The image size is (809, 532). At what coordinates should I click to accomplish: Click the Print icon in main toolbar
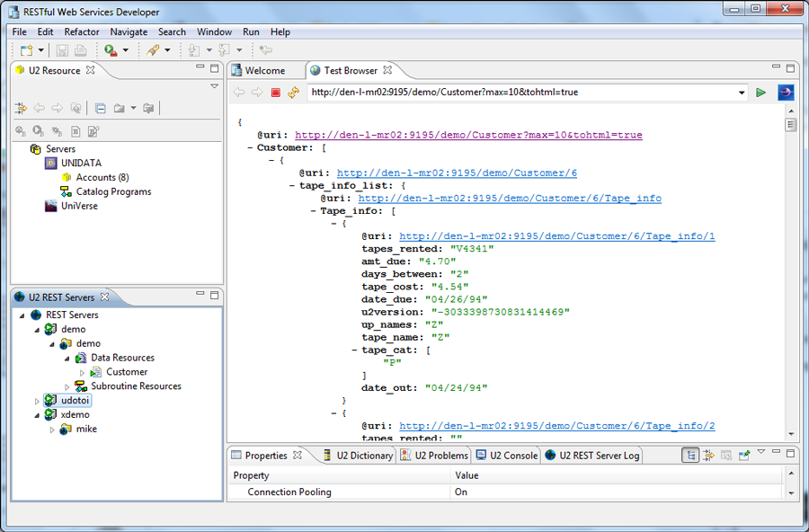pyautogui.click(x=81, y=50)
